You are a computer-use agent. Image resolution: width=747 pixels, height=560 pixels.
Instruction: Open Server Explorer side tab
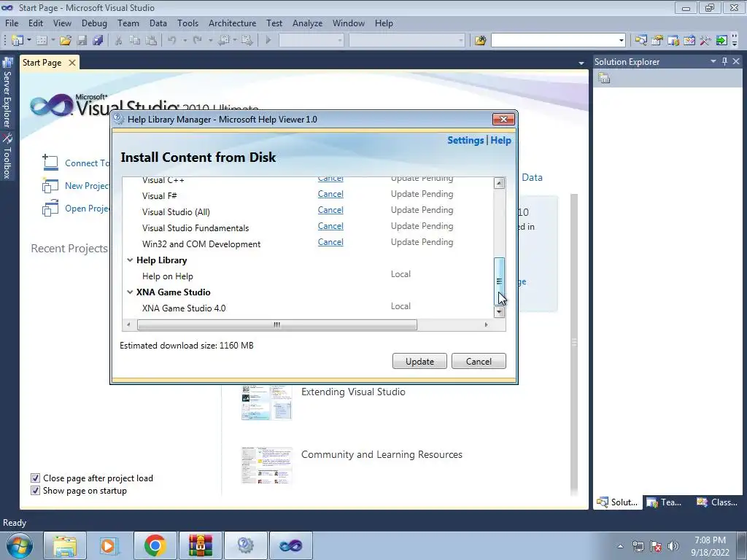[x=7, y=94]
